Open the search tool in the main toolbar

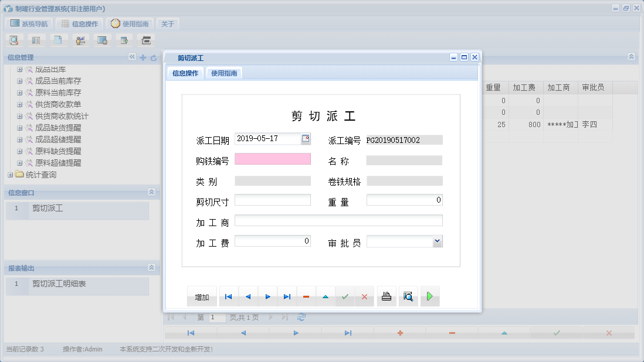13,40
